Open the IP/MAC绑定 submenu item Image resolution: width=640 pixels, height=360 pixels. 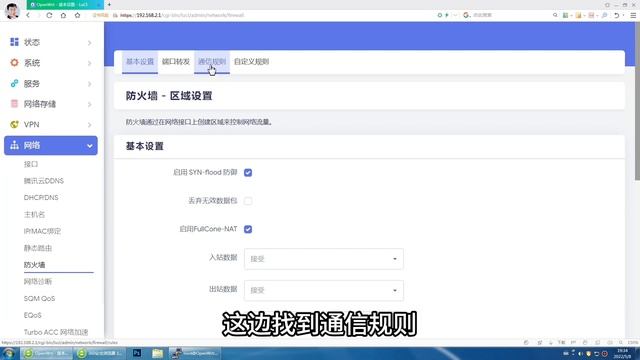42,231
